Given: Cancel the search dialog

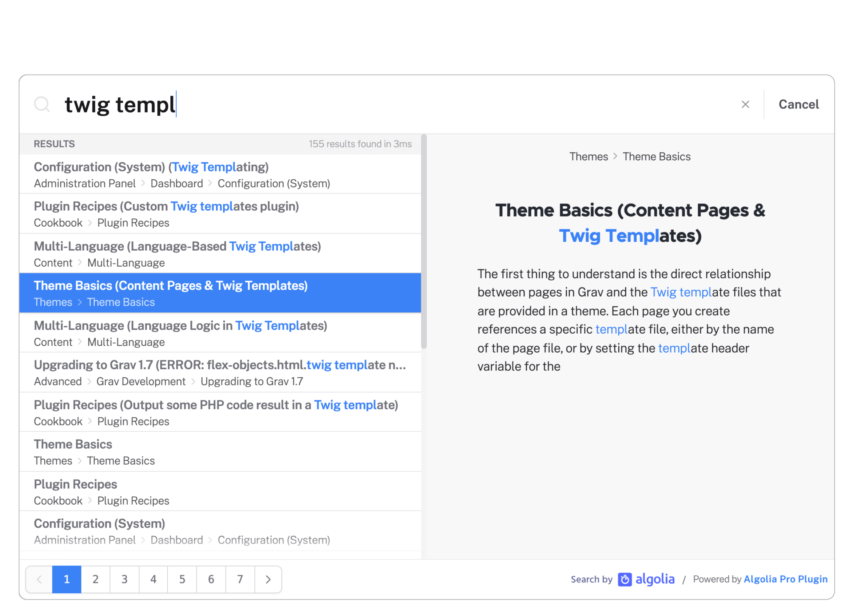Looking at the screenshot, I should pos(798,104).
